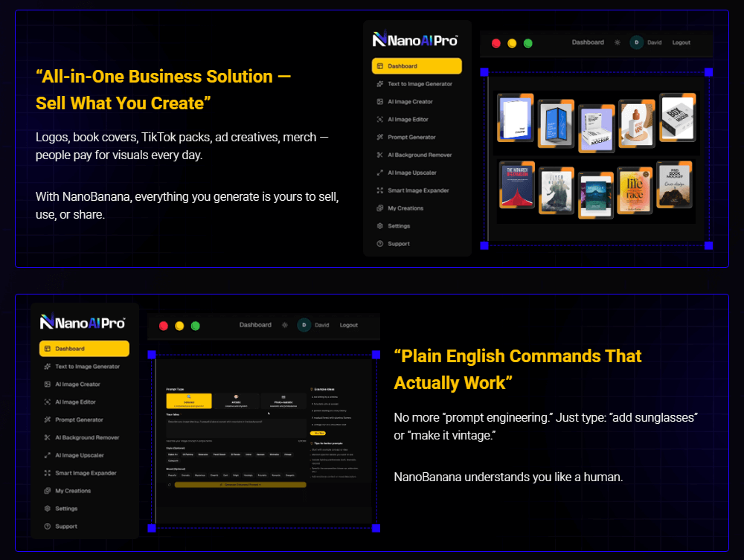This screenshot has width=744, height=560.
Task: Click AI Background Remover scissors icon beside book mockups
Action: tap(380, 155)
